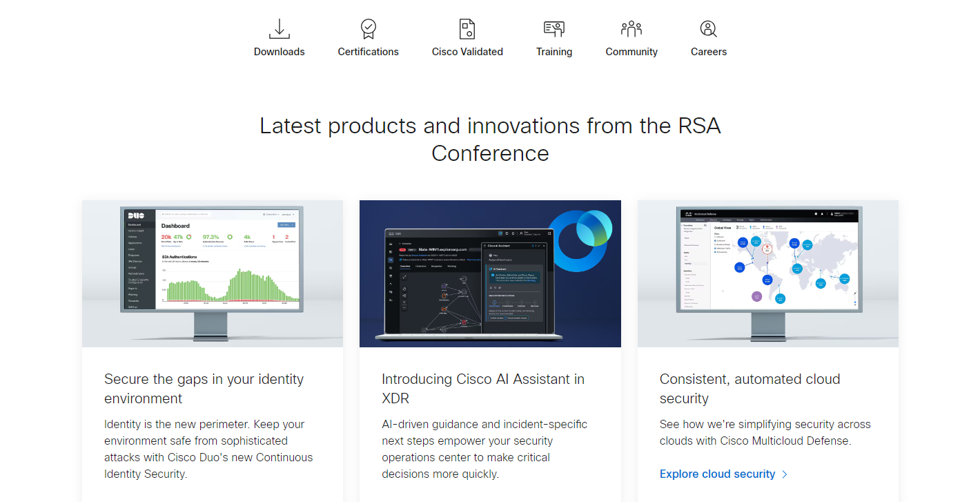Screen dimensions: 980x502
Task: Click the 'Introducing Cisco AI Assistant in XDR' heading
Action: 483,389
